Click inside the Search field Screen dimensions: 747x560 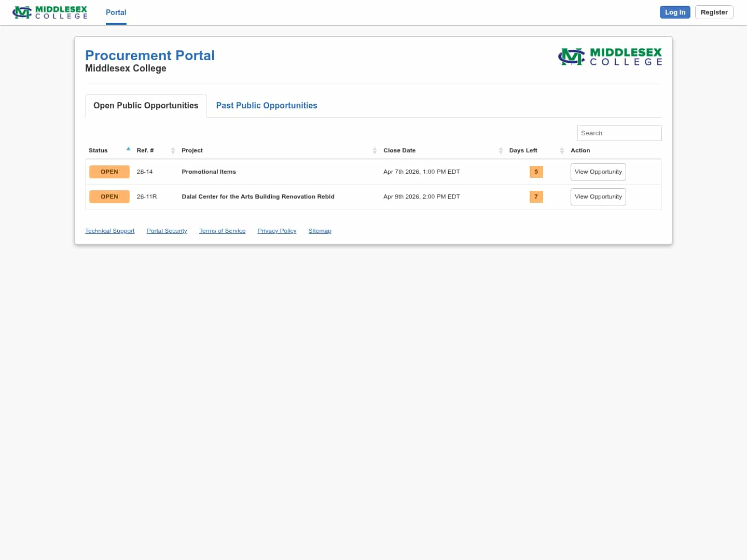[x=619, y=133]
